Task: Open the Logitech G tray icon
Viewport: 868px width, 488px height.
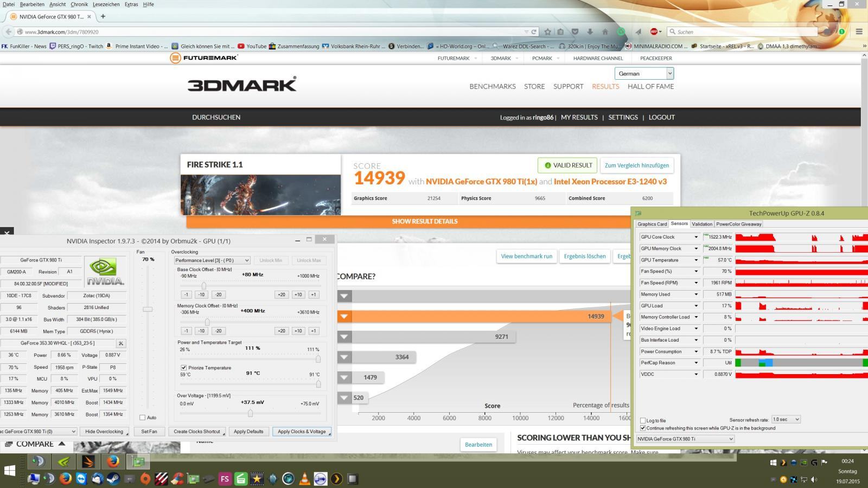Action: (x=814, y=463)
